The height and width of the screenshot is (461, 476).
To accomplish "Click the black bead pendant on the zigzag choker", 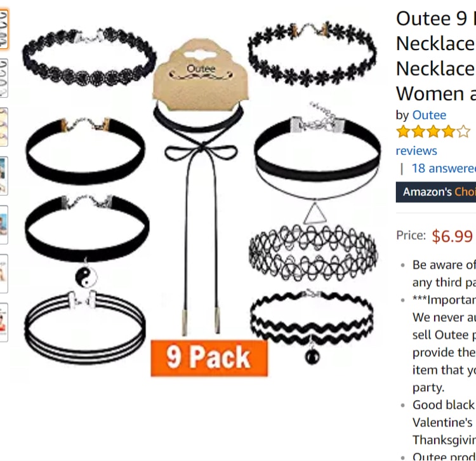I will pyautogui.click(x=312, y=356).
